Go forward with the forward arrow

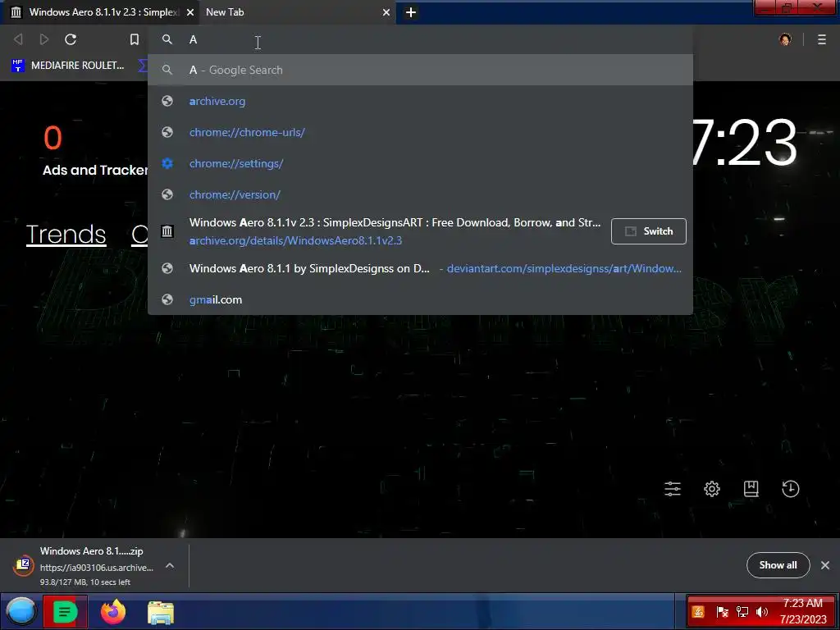click(44, 39)
